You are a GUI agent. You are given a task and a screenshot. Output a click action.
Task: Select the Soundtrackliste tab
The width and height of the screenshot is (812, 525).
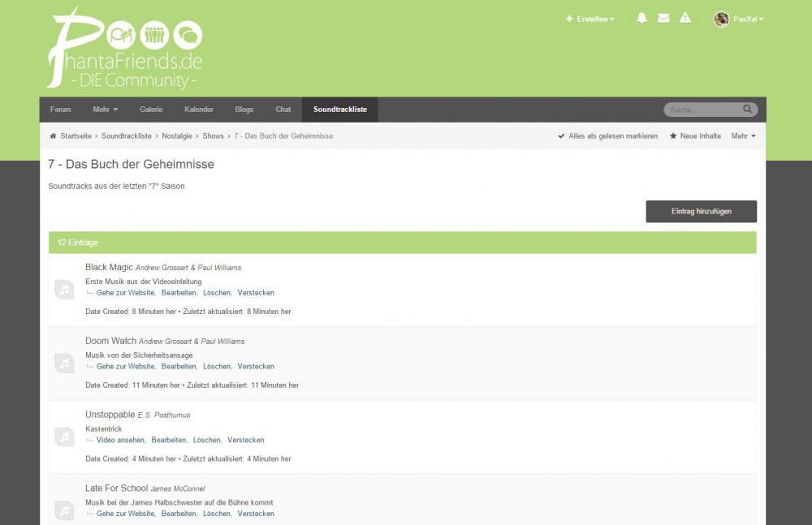tap(340, 110)
